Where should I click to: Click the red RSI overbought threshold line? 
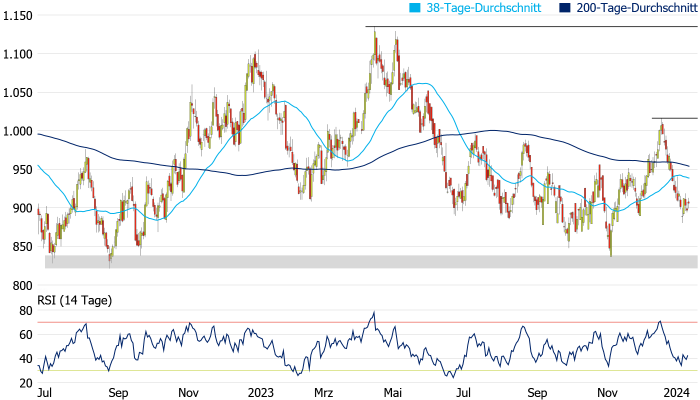(x=300, y=322)
